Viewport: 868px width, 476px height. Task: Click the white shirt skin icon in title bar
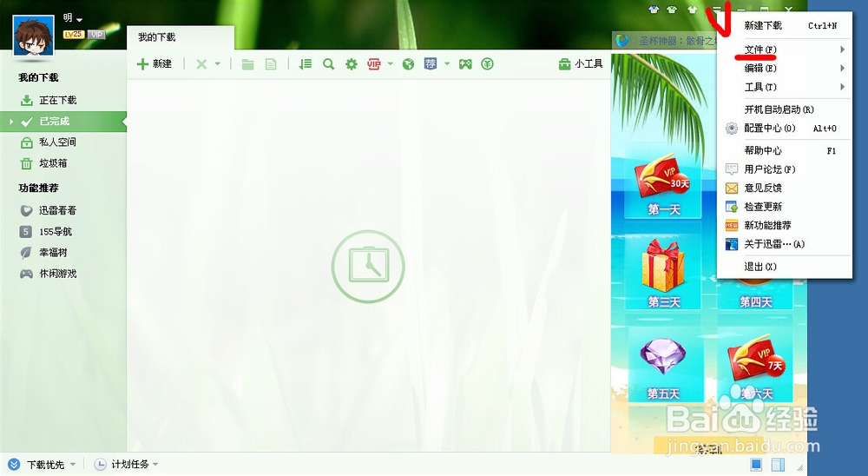(x=693, y=10)
